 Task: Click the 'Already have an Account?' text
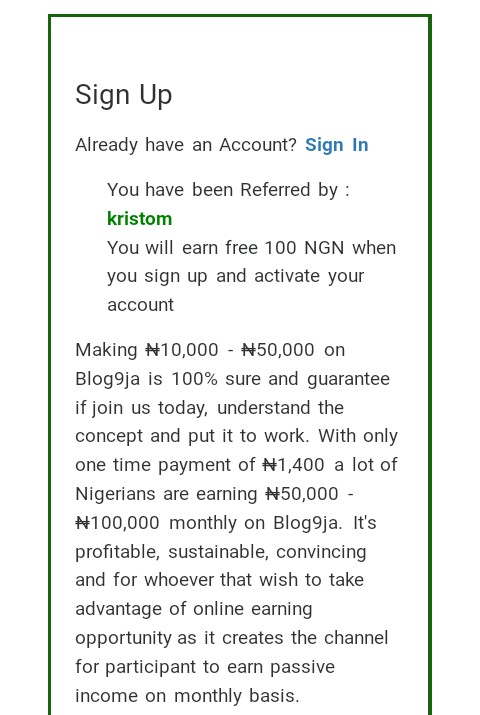tap(186, 145)
